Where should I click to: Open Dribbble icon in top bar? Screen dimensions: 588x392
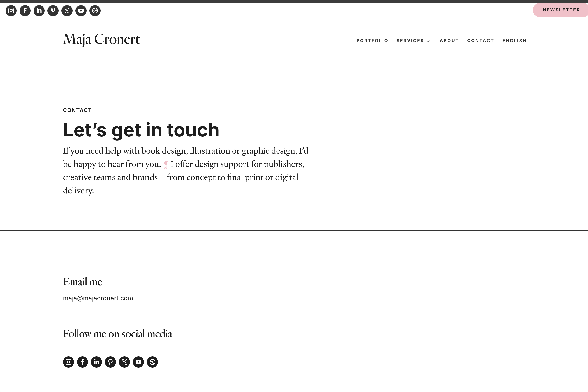pos(95,11)
